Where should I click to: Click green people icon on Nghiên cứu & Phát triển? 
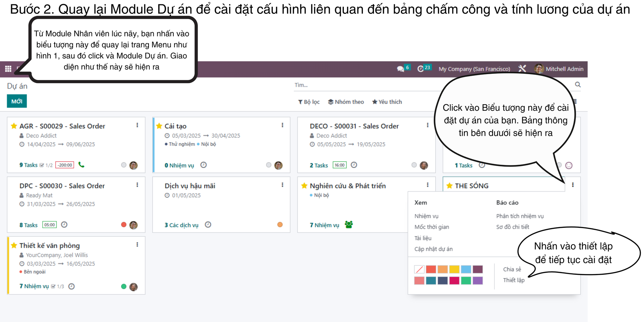click(x=349, y=225)
